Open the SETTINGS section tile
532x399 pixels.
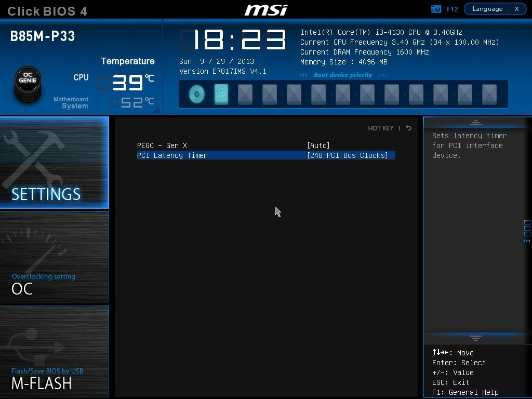tap(54, 163)
